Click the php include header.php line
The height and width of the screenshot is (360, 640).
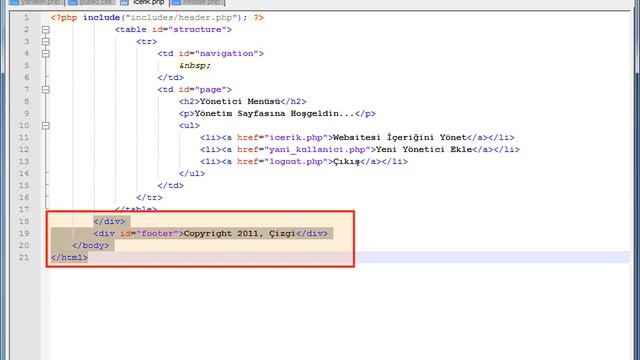[157, 18]
